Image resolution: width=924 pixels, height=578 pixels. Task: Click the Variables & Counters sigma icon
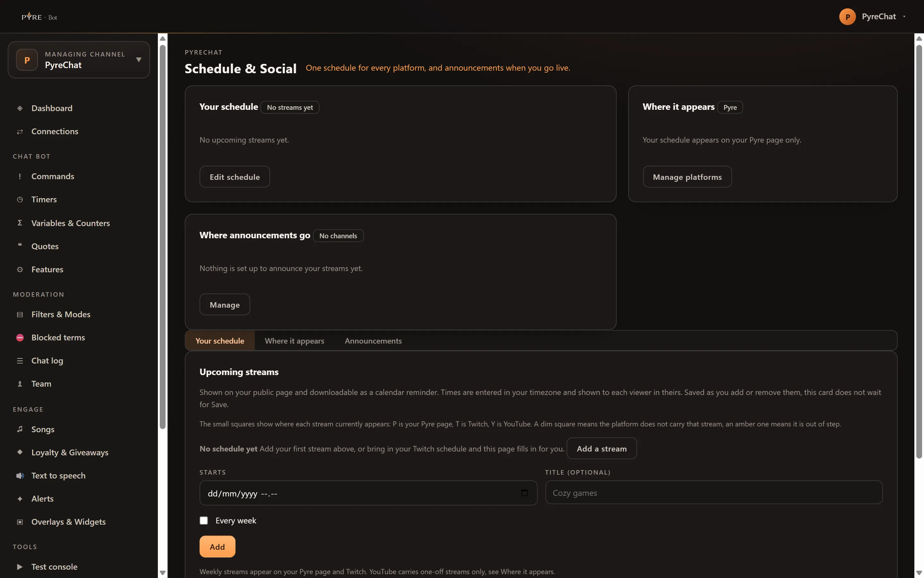(20, 223)
